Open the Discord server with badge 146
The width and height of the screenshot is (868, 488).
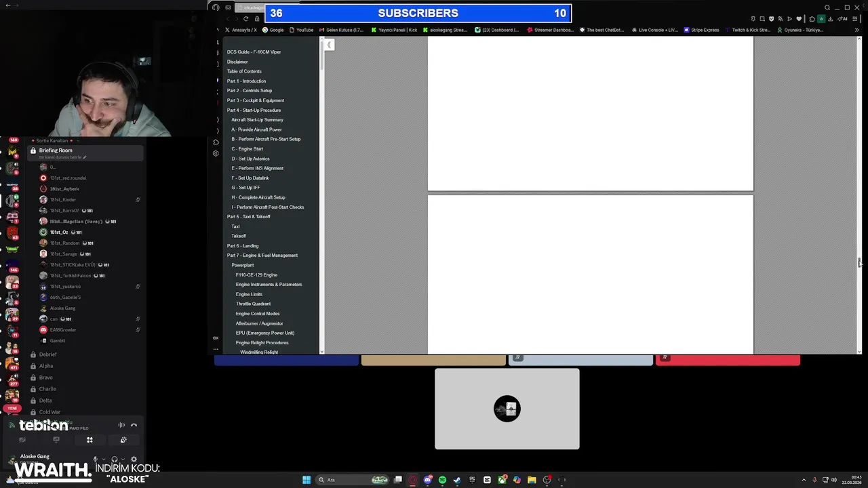12,266
